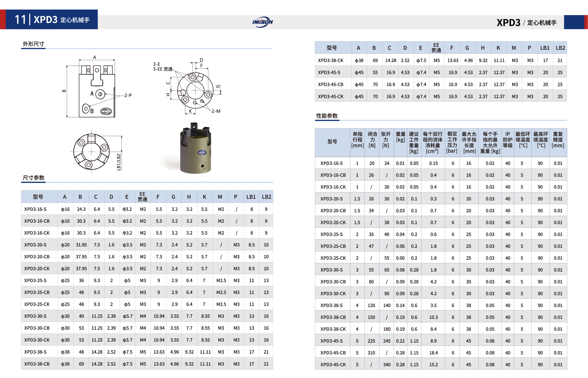Click 'XPD3-25-CK' in the performance table
This screenshot has height=378, width=588.
(333, 258)
